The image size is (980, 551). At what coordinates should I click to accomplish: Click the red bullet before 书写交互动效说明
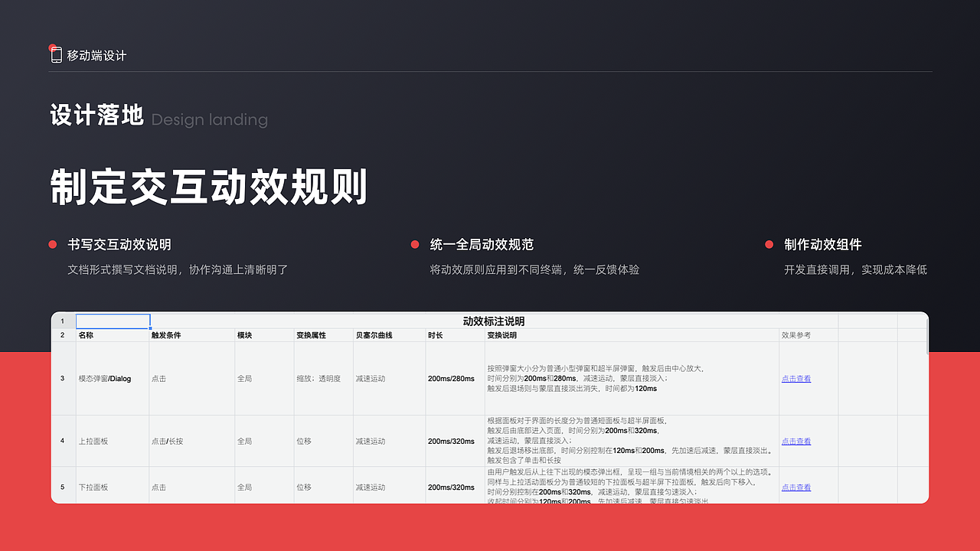51,245
